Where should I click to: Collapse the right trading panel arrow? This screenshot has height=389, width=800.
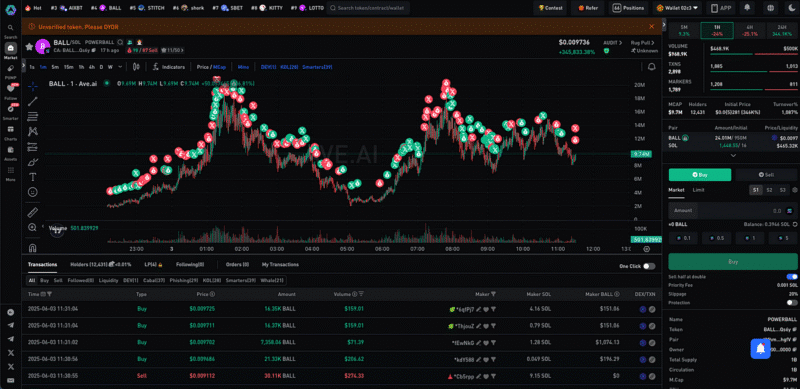click(x=664, y=24)
